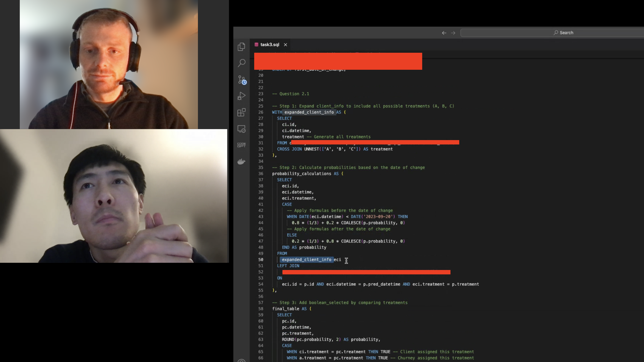Open the Explorer files view
This screenshot has height=362, width=644.
pos(241,47)
